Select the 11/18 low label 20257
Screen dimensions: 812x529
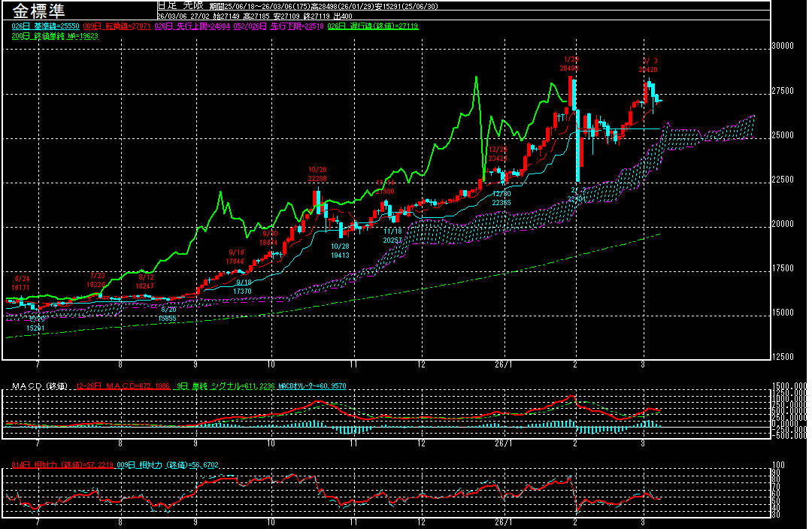392,240
